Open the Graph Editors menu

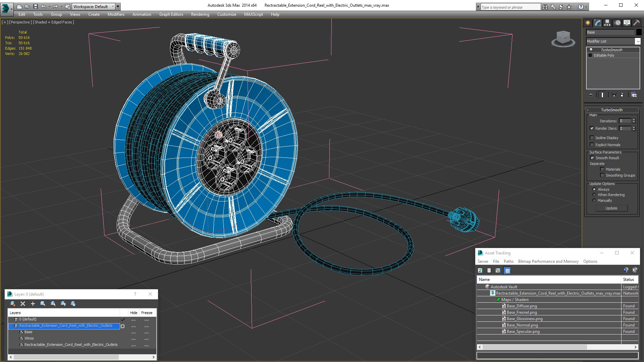point(171,14)
